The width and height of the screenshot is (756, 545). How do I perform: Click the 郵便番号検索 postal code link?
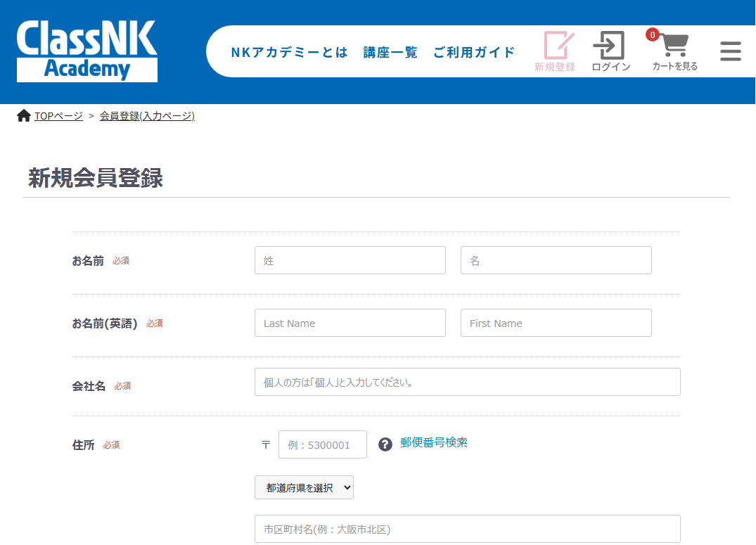[x=434, y=442]
